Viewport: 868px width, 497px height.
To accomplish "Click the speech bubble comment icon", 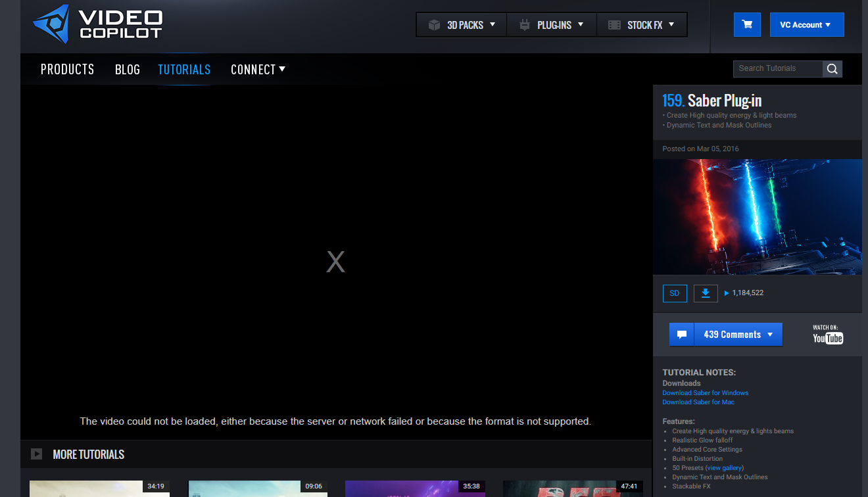I will 682,335.
